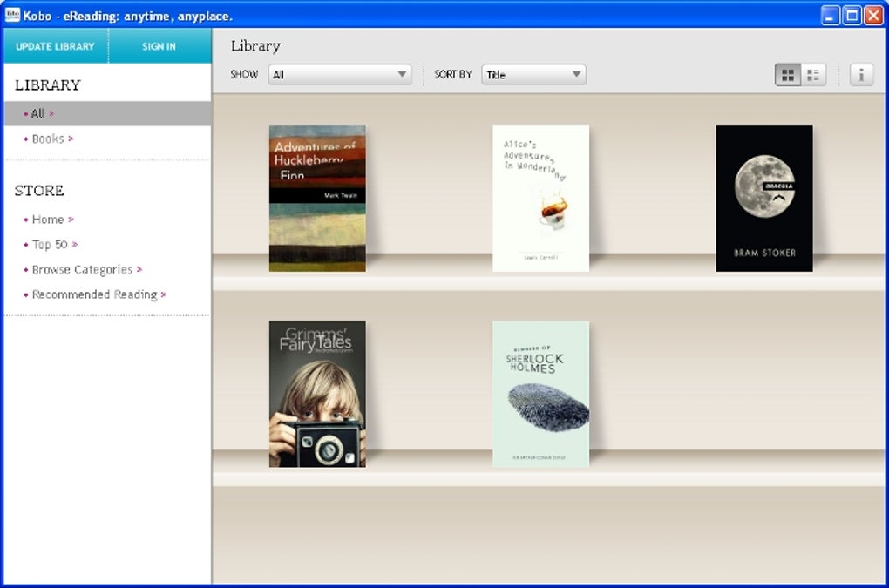Switch to list view icon
This screenshot has height=588, width=889.
[x=813, y=75]
